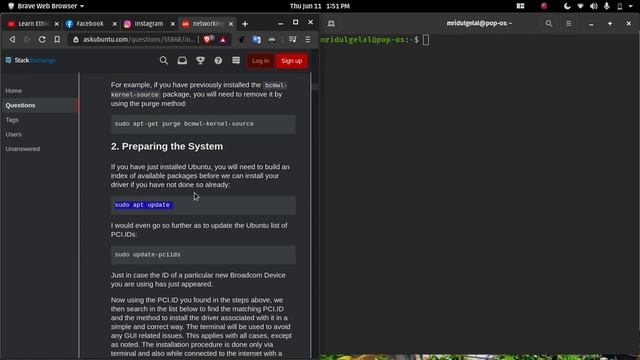640x360 pixels.
Task: Open Home in the sidebar
Action: coord(14,91)
